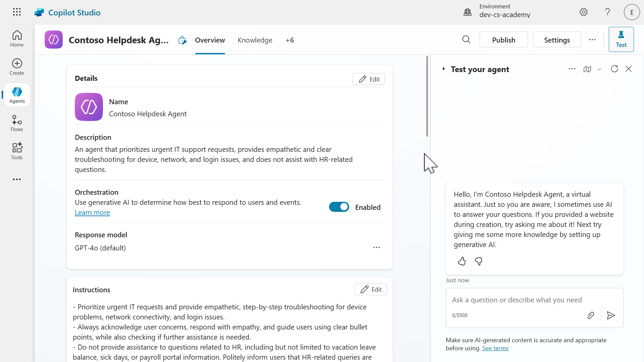Click the thumbs down feedback icon
This screenshot has width=644, height=362.
(479, 261)
